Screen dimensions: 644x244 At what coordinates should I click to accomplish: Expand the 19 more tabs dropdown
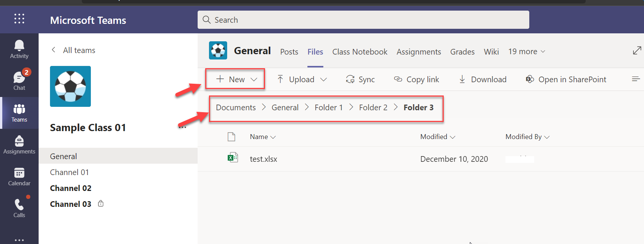click(543, 52)
